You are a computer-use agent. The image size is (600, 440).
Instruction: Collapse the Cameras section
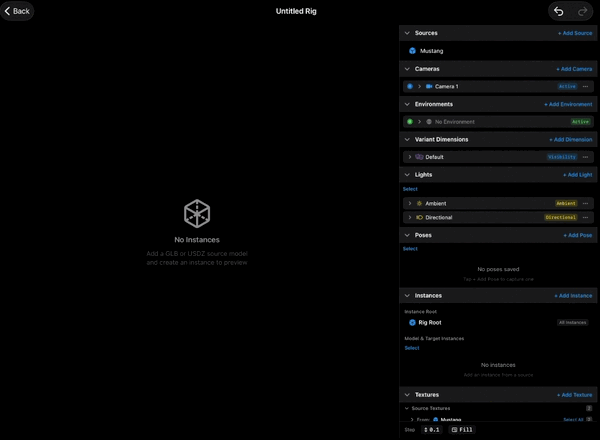point(407,69)
